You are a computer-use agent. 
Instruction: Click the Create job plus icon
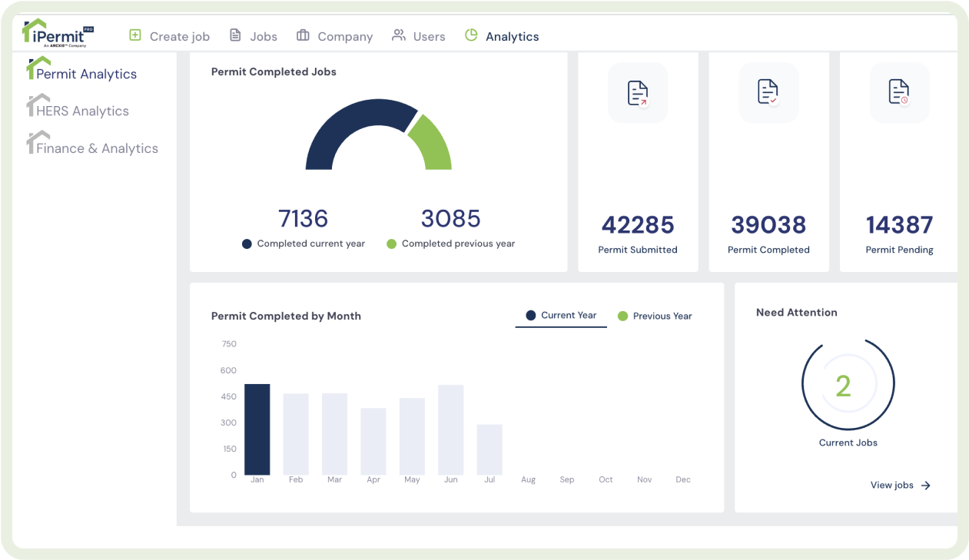135,35
